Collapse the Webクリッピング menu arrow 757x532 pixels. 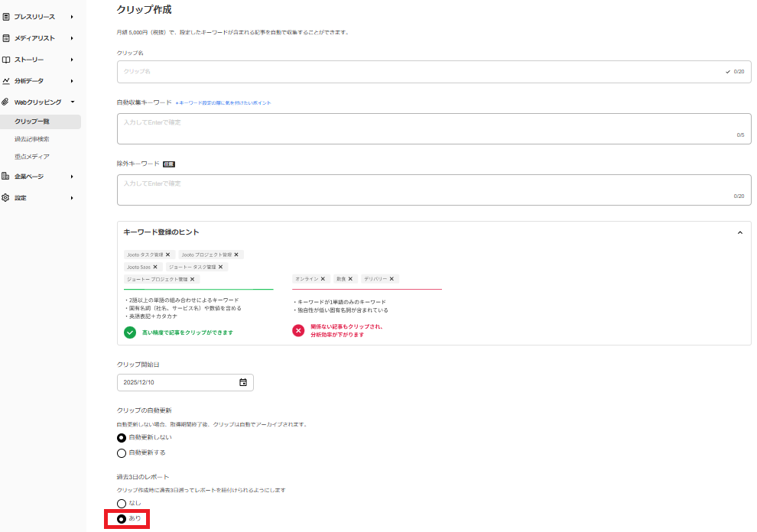72,102
